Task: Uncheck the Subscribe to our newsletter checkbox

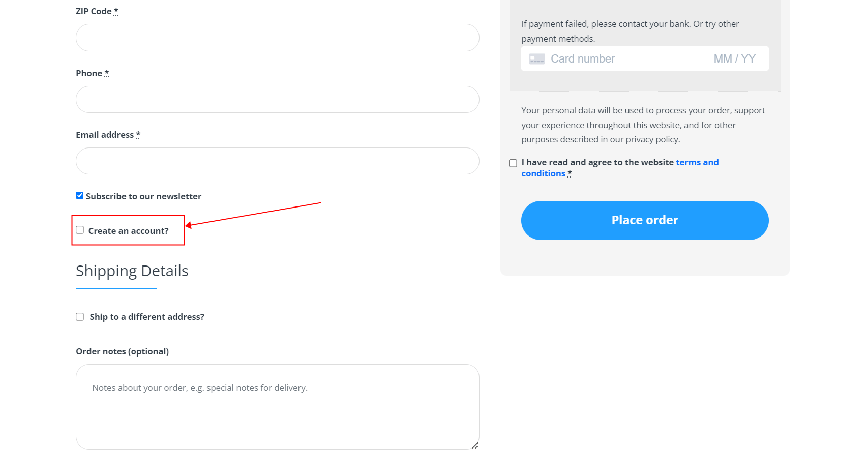Action: 80,196
